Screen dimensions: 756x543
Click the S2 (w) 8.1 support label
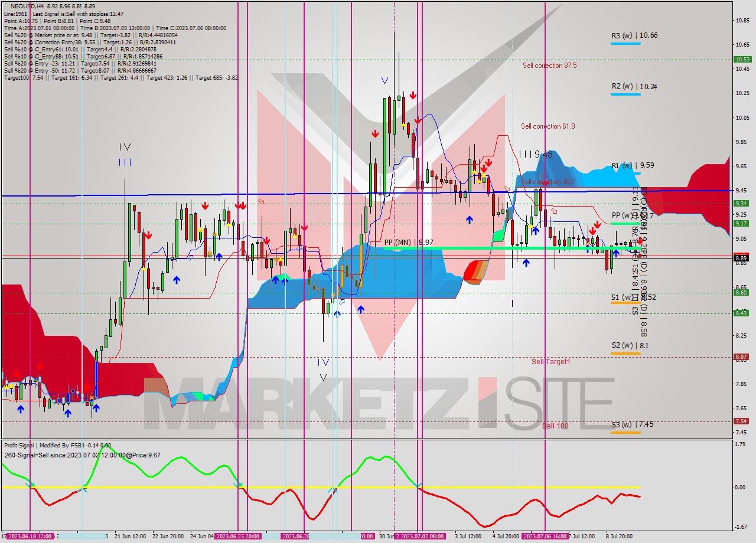point(630,345)
